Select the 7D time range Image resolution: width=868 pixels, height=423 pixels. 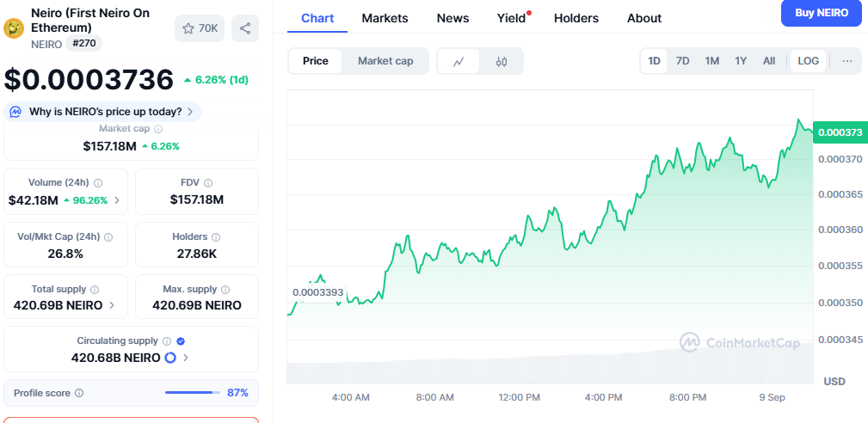[682, 61]
